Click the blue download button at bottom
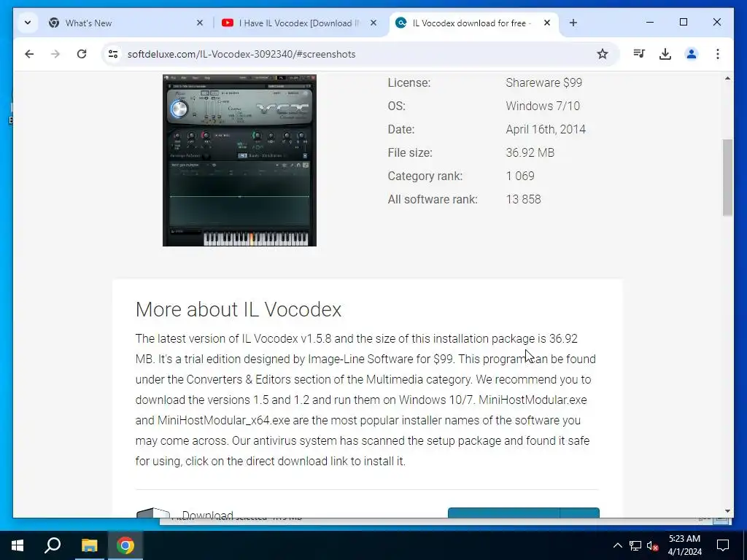 click(x=523, y=513)
